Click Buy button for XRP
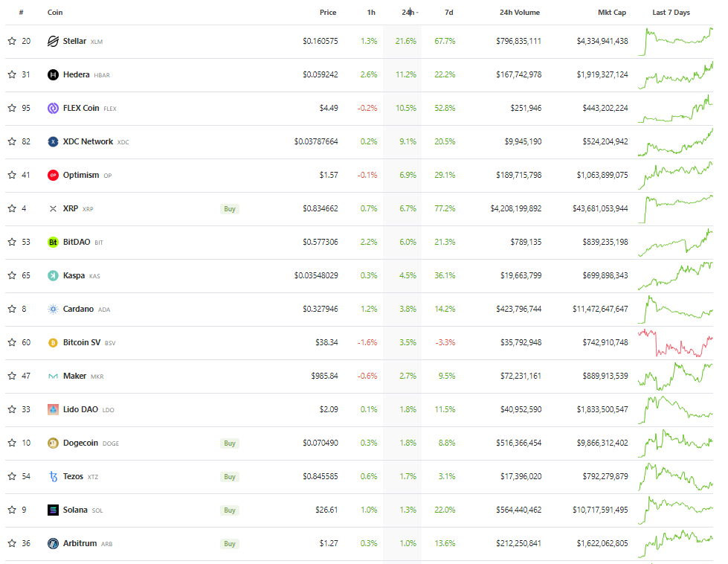Viewport: 728px width, 564px height. pyautogui.click(x=230, y=208)
